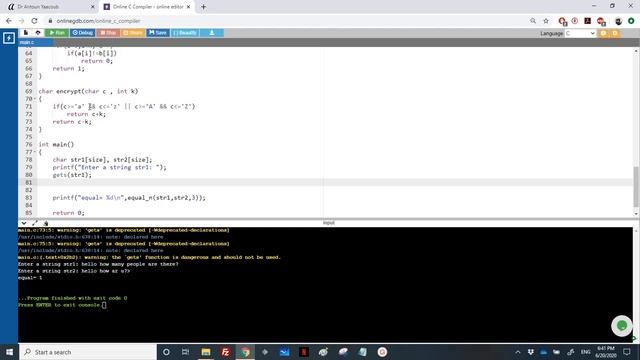Save code using Save button
Image resolution: width=640 pixels, height=360 pixels.
click(x=158, y=33)
